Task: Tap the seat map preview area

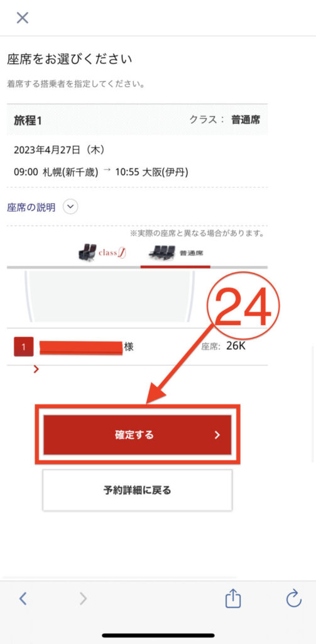Action: coord(109,296)
